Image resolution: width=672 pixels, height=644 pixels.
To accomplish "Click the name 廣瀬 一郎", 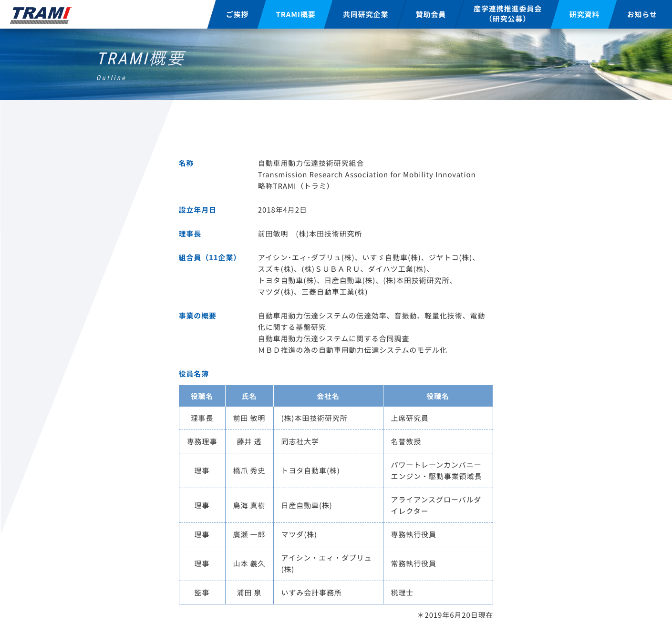I will 249,534.
